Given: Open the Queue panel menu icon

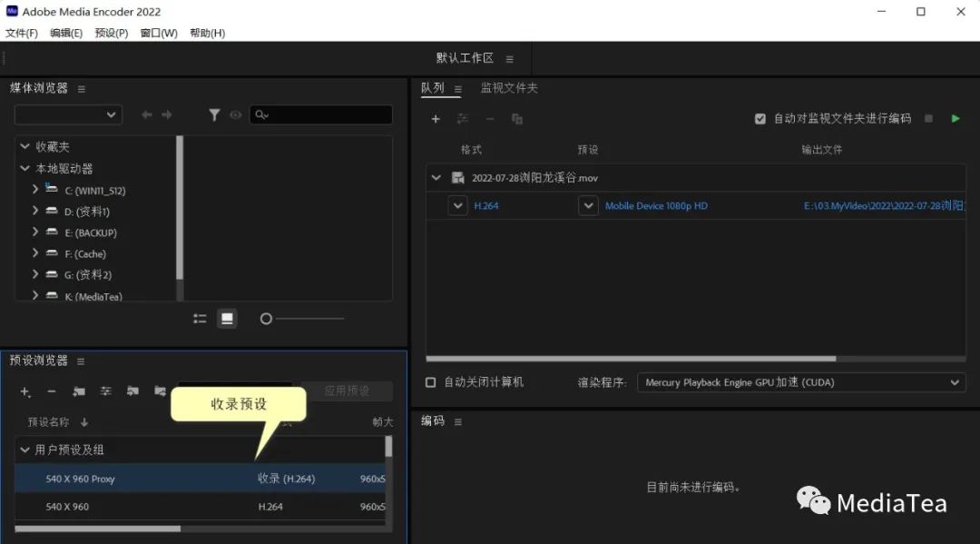Looking at the screenshot, I should click(457, 89).
